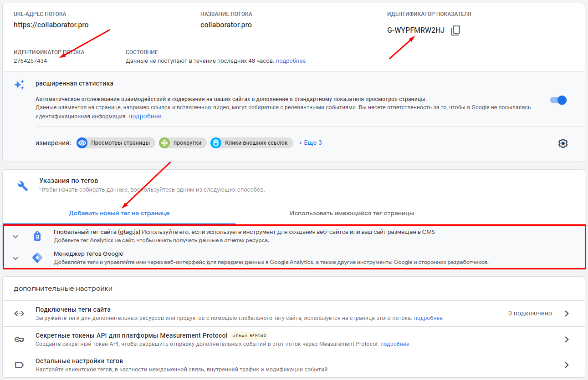Click the Просмотры страницы measurement chip
The width and height of the screenshot is (588, 380).
pos(116,143)
